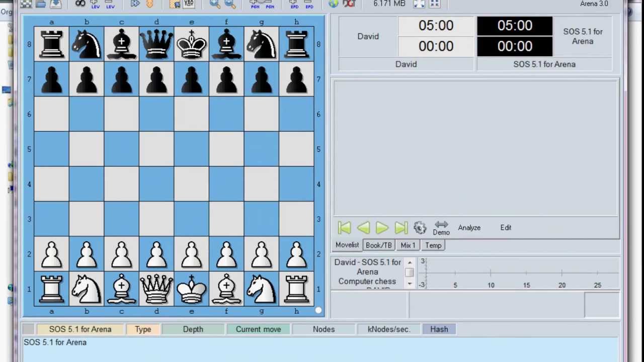Select the black bishop on f8
This screenshot has height=362, width=644.
[226, 44]
